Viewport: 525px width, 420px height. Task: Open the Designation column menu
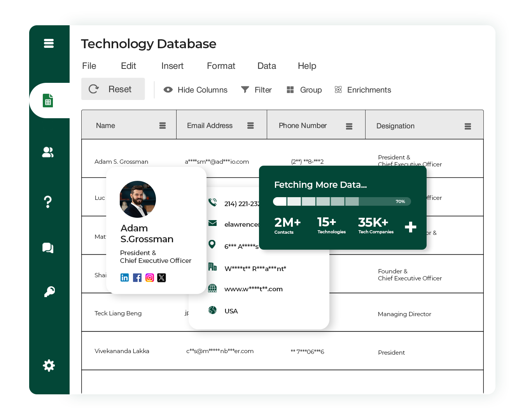click(467, 126)
